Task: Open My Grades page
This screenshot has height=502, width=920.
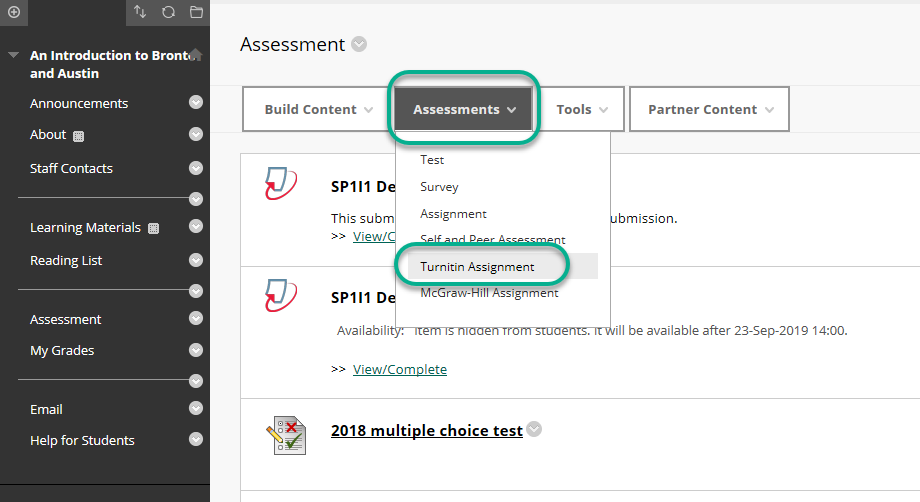Action: pyautogui.click(x=62, y=351)
